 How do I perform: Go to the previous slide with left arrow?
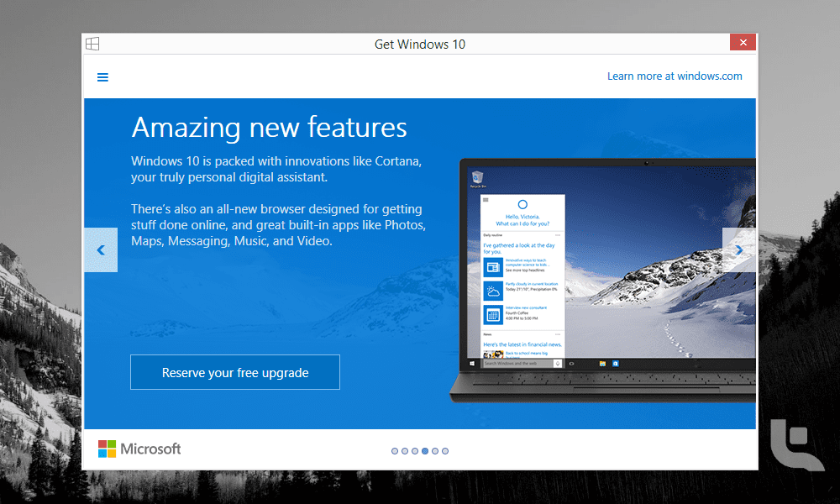(101, 249)
